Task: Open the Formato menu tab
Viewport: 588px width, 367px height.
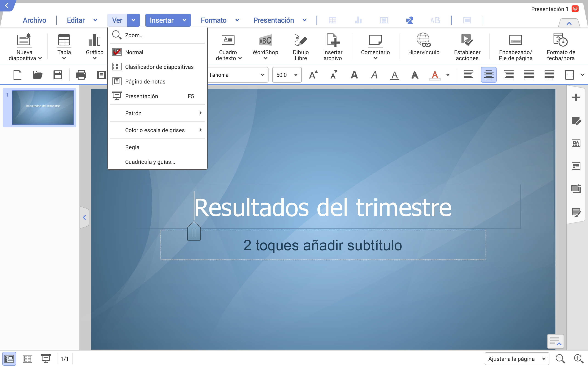Action: click(x=214, y=20)
